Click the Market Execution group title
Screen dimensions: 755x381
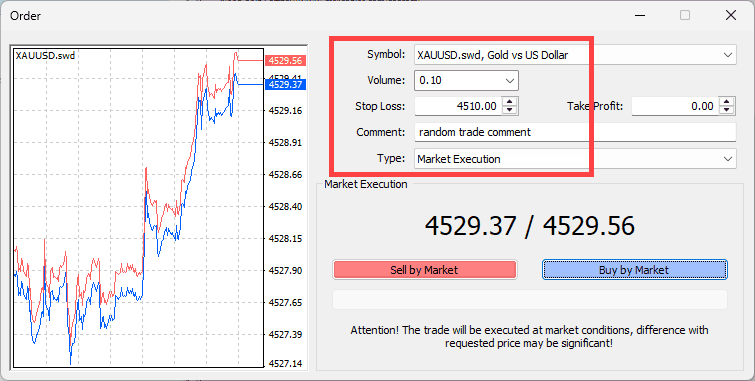click(366, 184)
